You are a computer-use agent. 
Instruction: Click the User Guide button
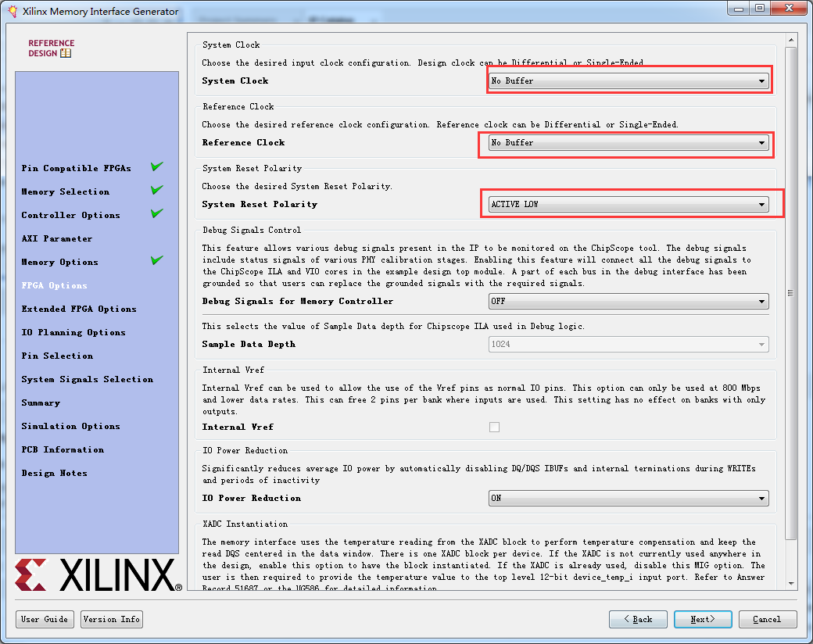[x=45, y=619]
